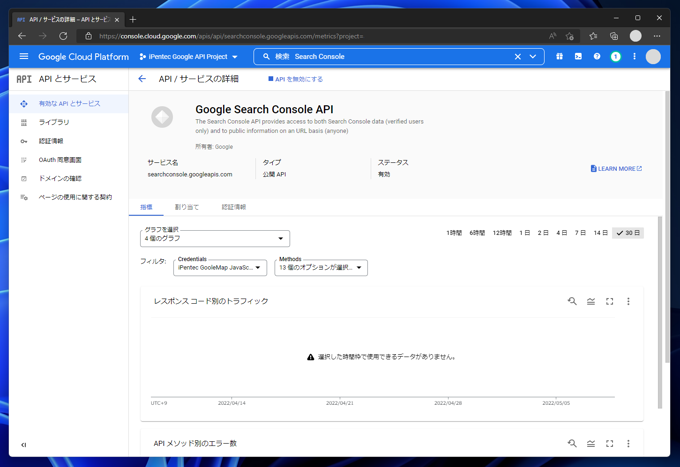Click API を無効にする button
The width and height of the screenshot is (680, 467).
click(x=295, y=79)
